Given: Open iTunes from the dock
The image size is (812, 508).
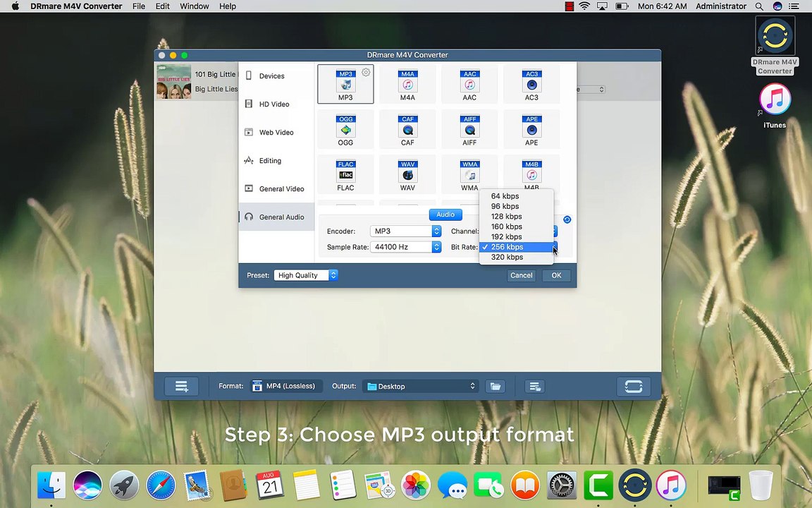Looking at the screenshot, I should 671,485.
